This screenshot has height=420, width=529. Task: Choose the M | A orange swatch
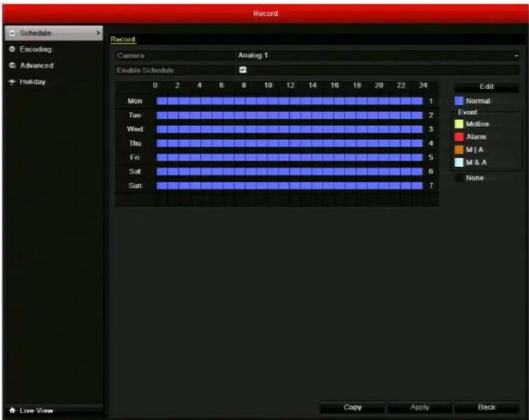click(459, 150)
